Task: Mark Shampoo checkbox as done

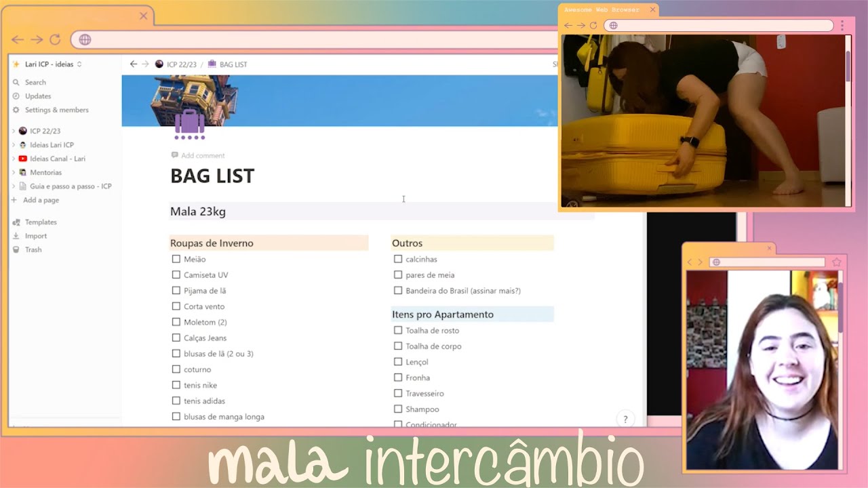Action: (398, 409)
